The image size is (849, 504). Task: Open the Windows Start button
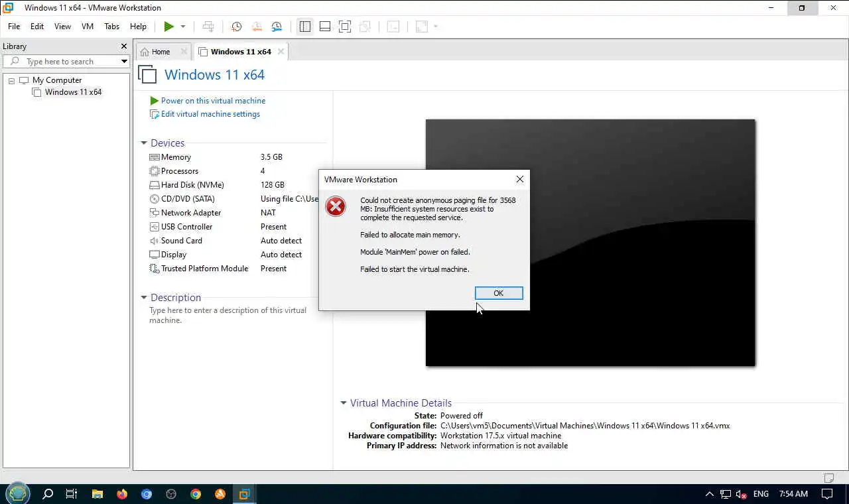click(18, 494)
